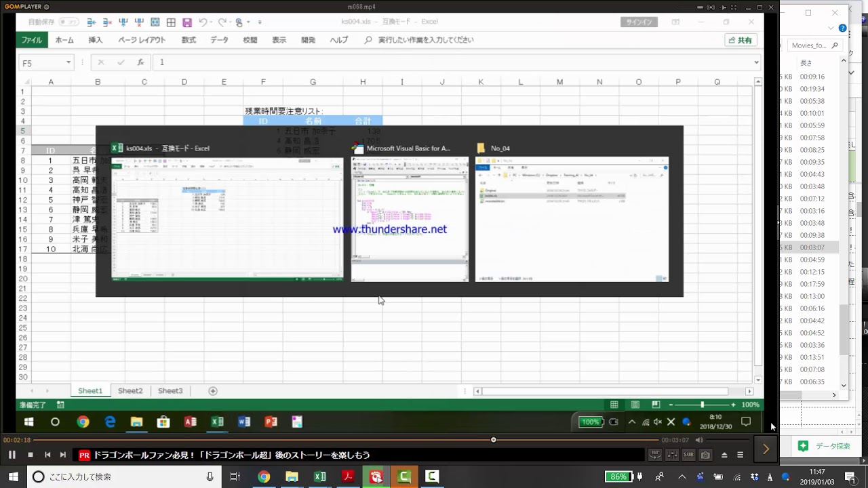
Task: Take a screen capture with camera icon
Action: tap(705, 455)
